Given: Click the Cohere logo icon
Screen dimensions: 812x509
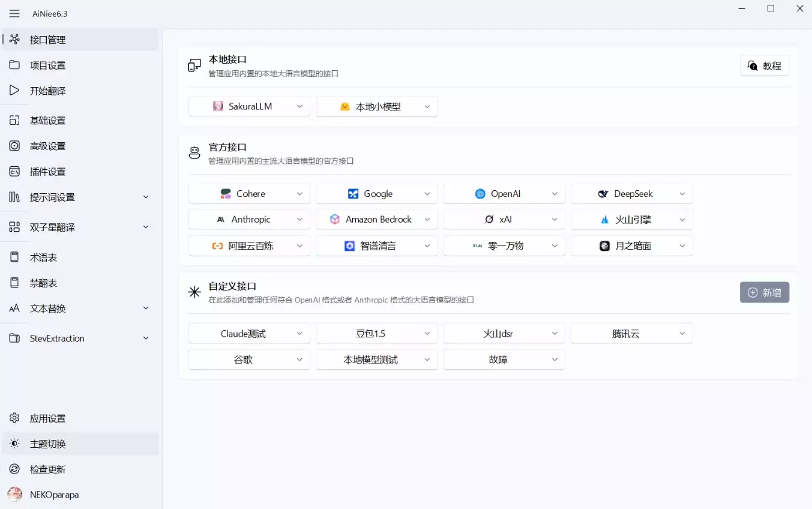Looking at the screenshot, I should tap(226, 194).
